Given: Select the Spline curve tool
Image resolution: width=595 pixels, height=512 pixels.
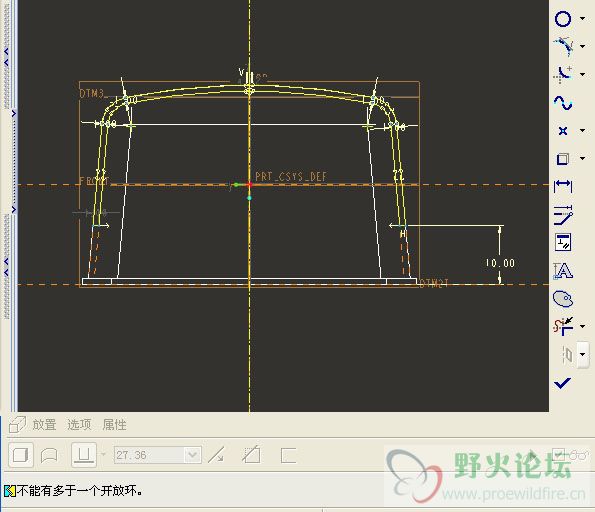Looking at the screenshot, I should 563,102.
